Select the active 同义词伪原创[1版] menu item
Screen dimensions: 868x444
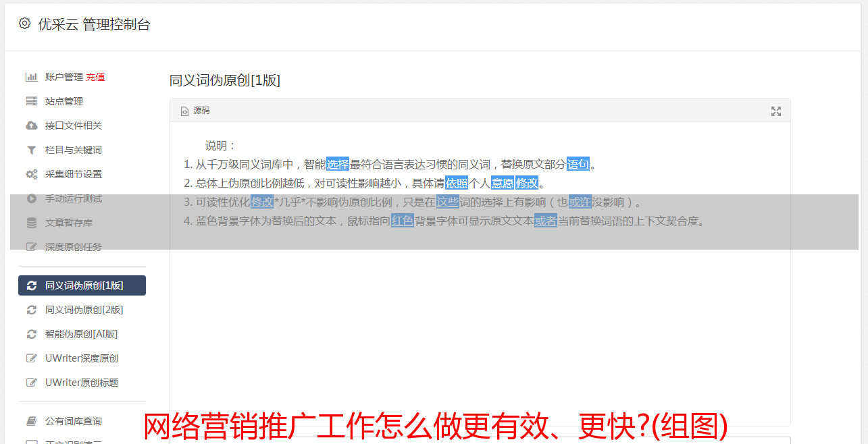(82, 285)
